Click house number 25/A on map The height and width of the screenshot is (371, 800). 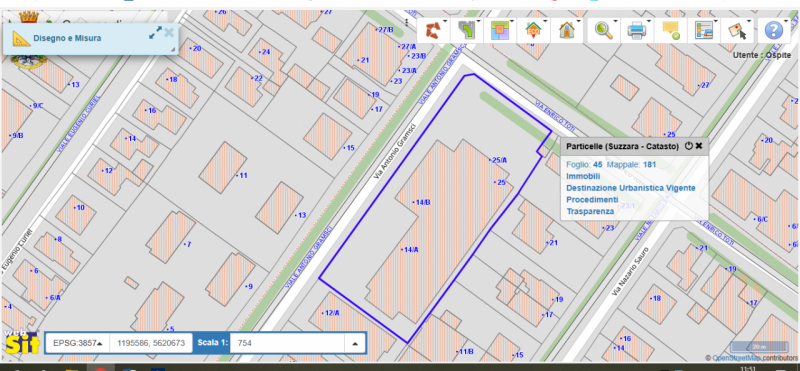tap(499, 160)
